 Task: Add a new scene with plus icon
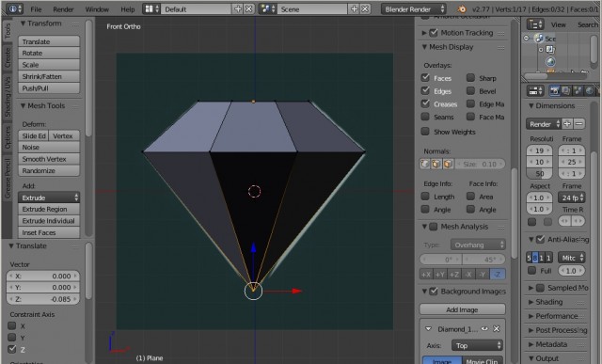click(354, 8)
